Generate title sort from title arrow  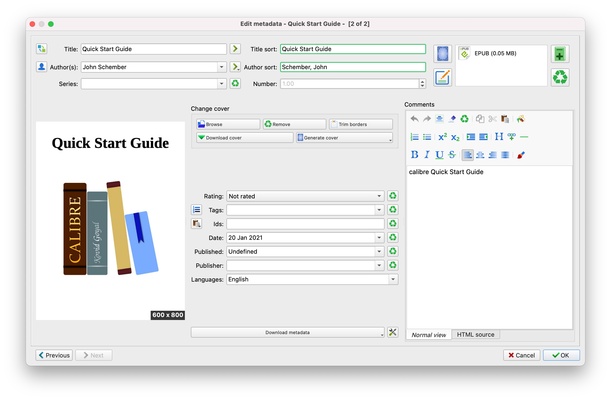(x=235, y=49)
